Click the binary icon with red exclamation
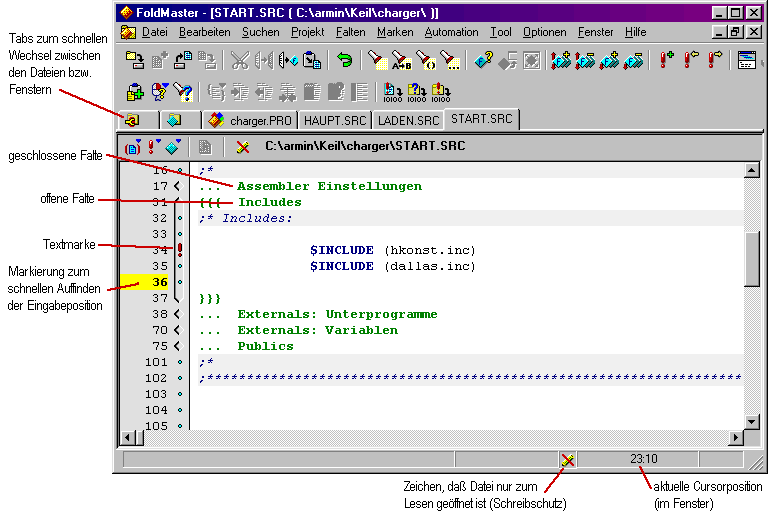Viewport: 768px width, 512px height. [x=440, y=92]
